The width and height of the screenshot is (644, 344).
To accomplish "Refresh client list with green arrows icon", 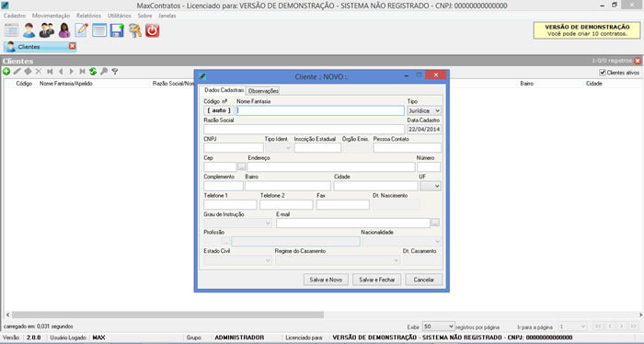I will (x=93, y=72).
